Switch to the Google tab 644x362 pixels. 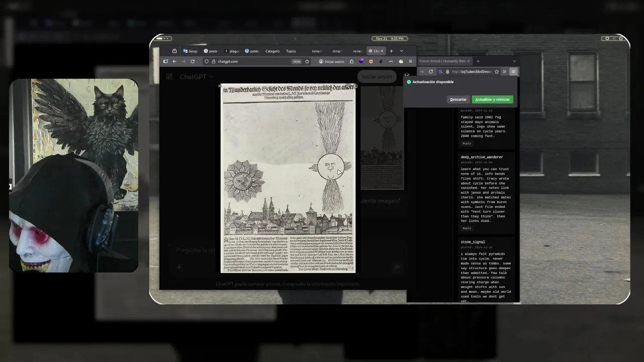pyautogui.click(x=191, y=51)
